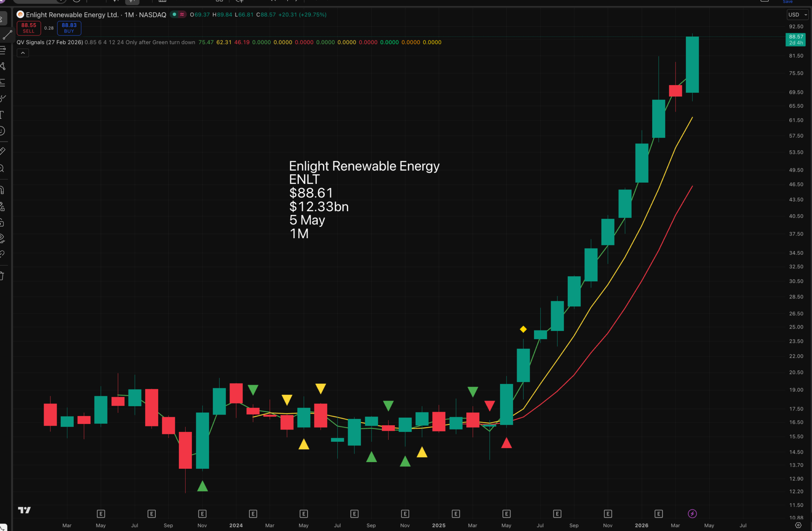Hide all drawings with eye icon
This screenshot has width=812, height=531.
(2, 239)
